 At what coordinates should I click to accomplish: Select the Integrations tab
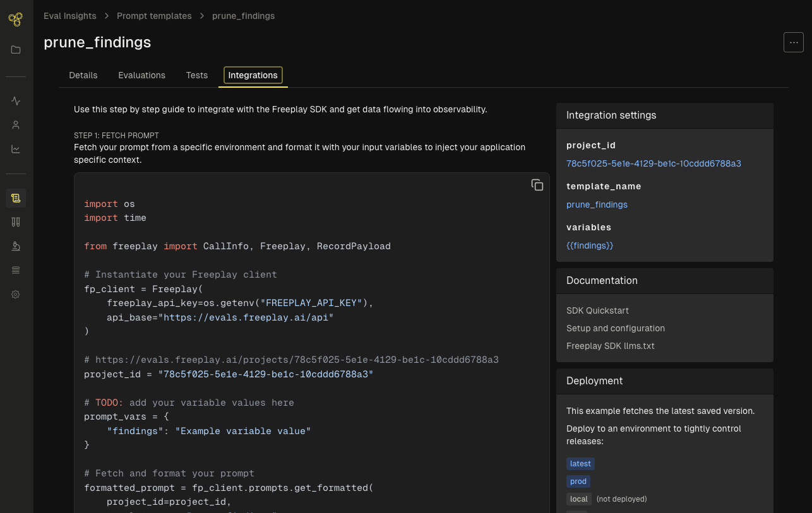click(253, 75)
